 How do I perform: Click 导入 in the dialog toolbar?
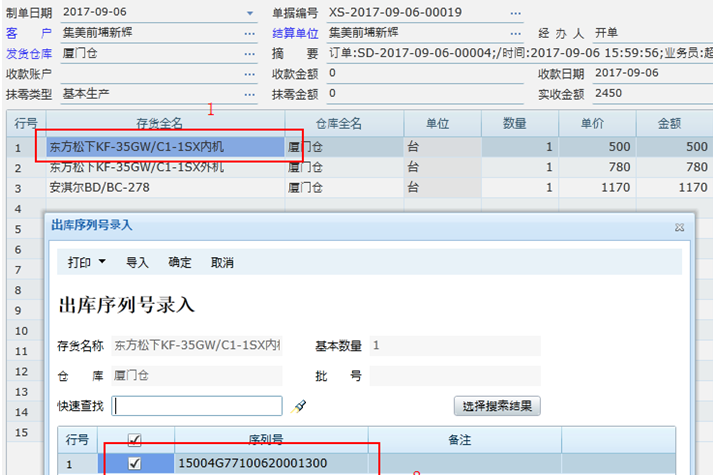[x=137, y=262]
